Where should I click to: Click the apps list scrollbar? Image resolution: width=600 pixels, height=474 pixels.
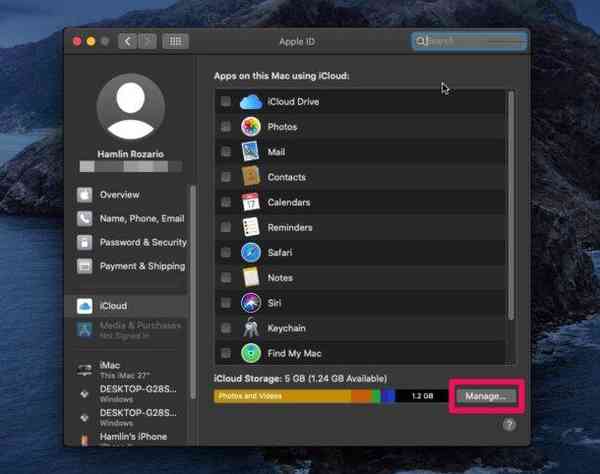[511, 205]
